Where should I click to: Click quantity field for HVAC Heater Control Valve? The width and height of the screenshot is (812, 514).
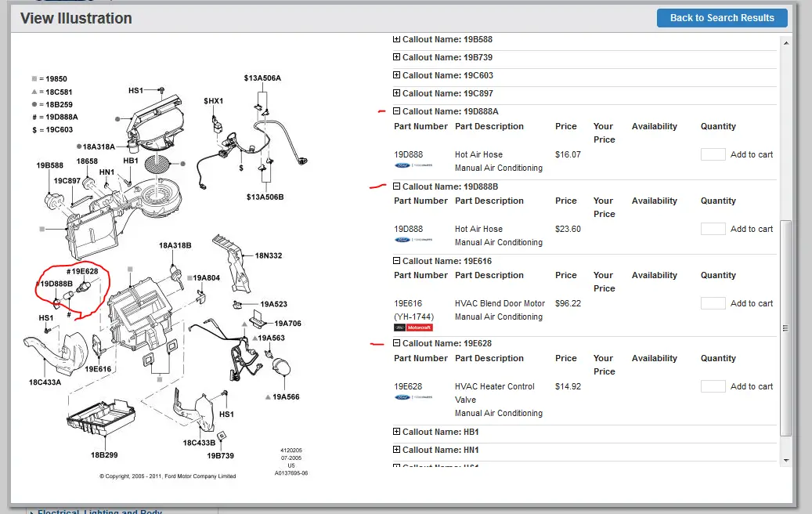coord(713,386)
